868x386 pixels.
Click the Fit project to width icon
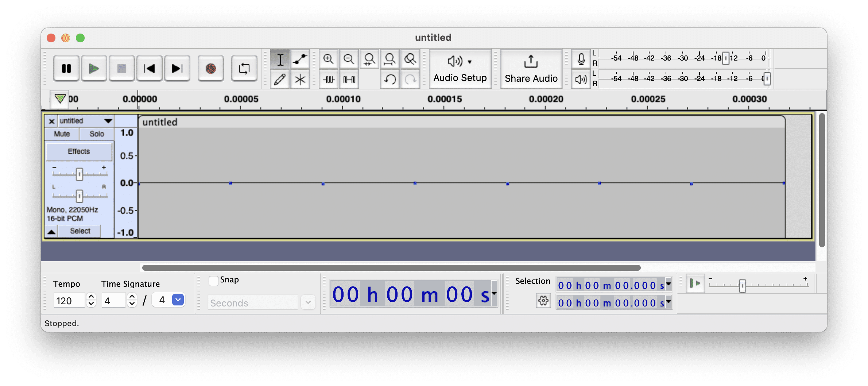click(390, 59)
